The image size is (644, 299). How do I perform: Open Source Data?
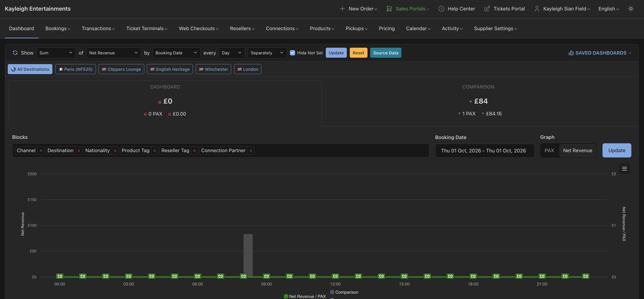[385, 53]
